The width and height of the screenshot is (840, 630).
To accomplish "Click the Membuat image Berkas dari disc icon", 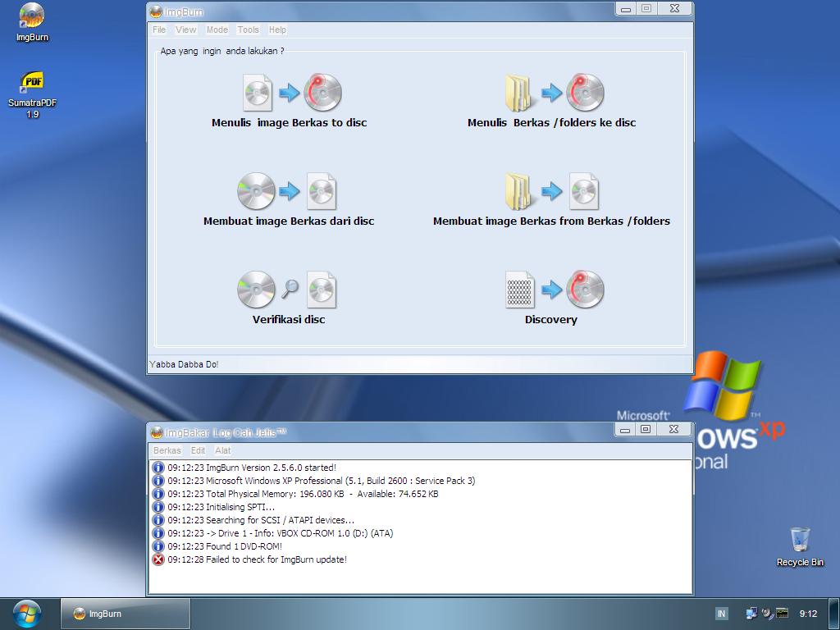I will [287, 190].
